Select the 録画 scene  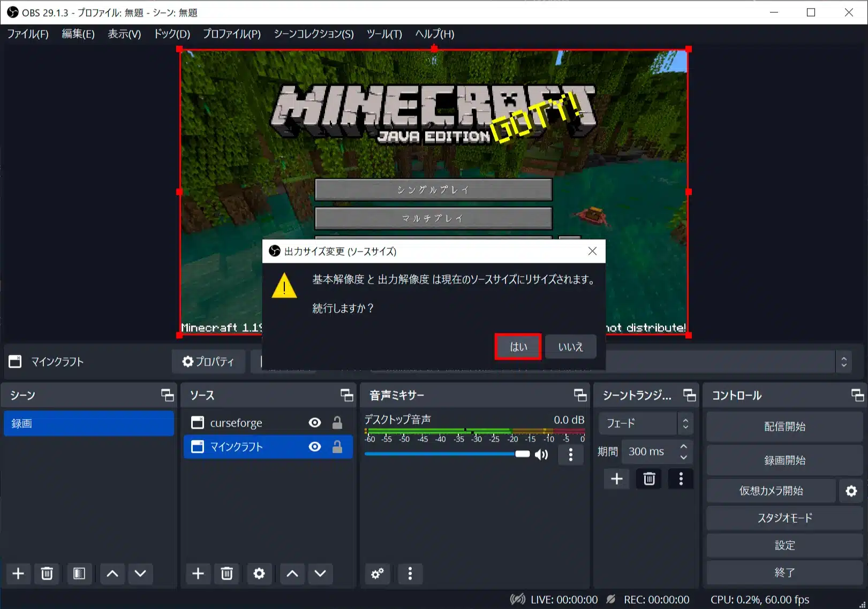pos(89,423)
